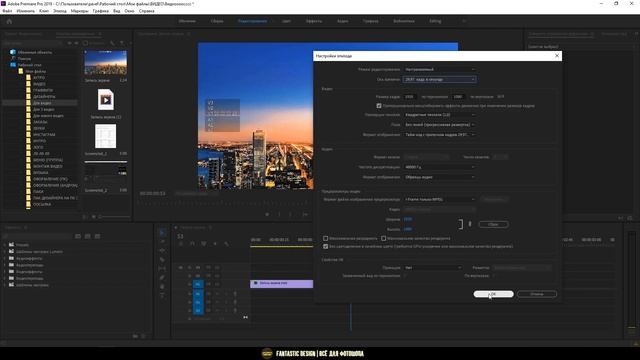640x360 pixels.
Task: Open video display format timecode dropdown
Action: [440, 134]
